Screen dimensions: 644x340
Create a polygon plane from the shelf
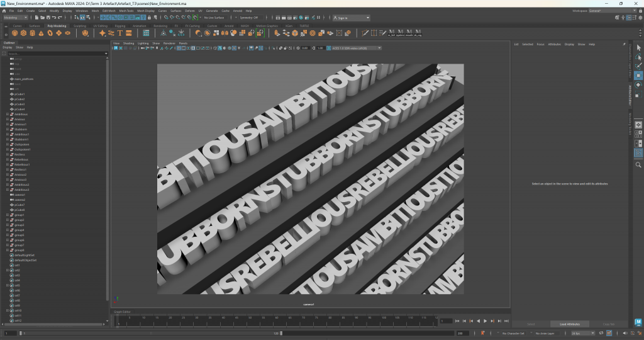pos(58,33)
